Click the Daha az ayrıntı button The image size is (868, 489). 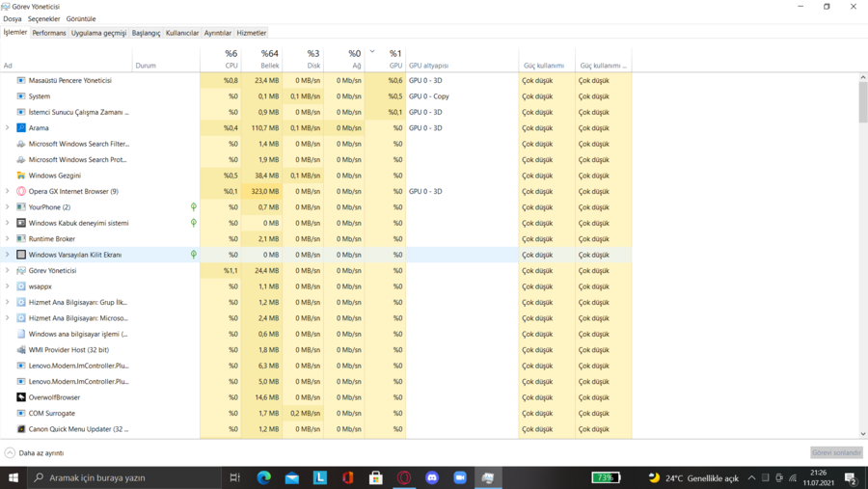(x=35, y=452)
